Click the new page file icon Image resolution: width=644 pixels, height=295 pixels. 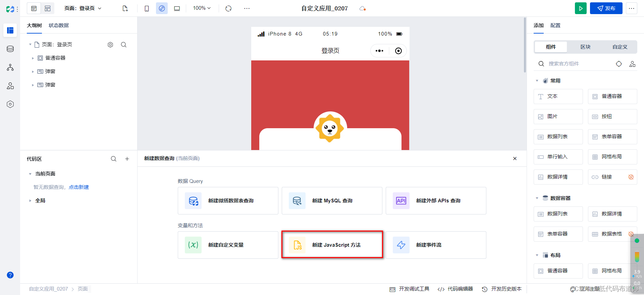pyautogui.click(x=125, y=8)
